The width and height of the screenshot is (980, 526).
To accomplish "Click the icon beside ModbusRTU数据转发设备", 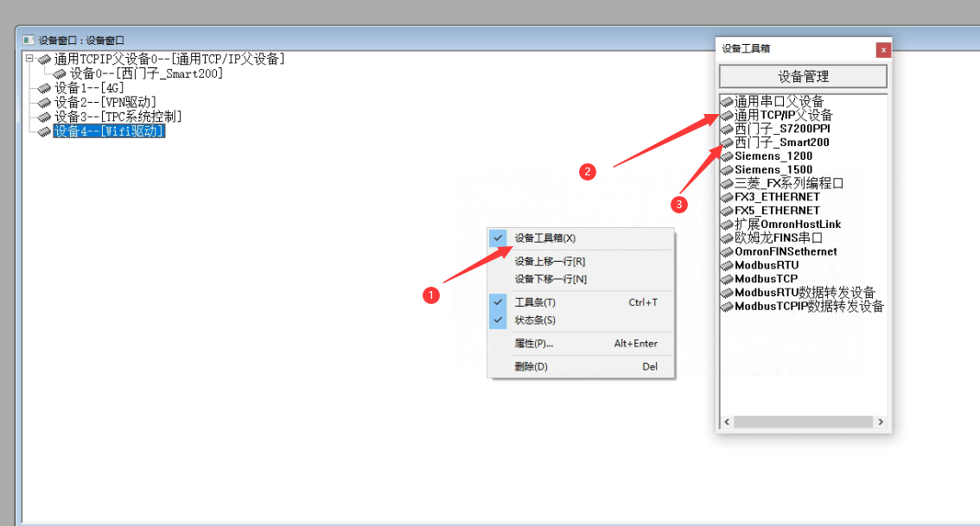I will pos(727,293).
